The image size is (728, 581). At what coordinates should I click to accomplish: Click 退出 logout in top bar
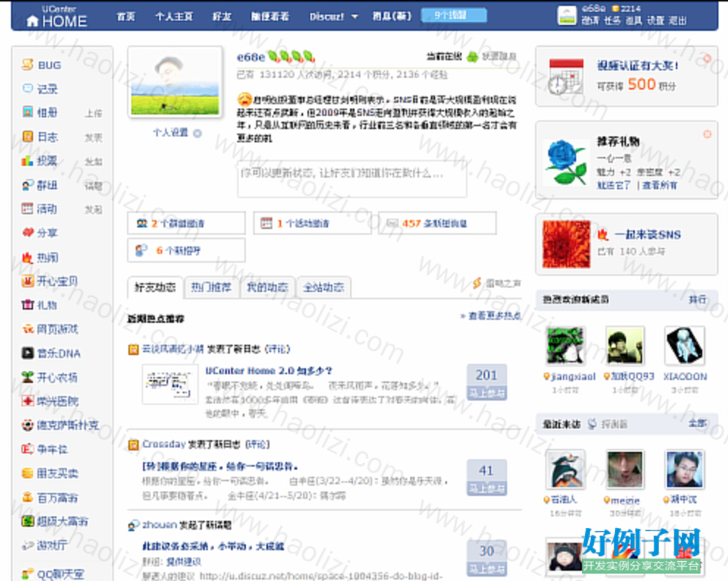point(677,21)
